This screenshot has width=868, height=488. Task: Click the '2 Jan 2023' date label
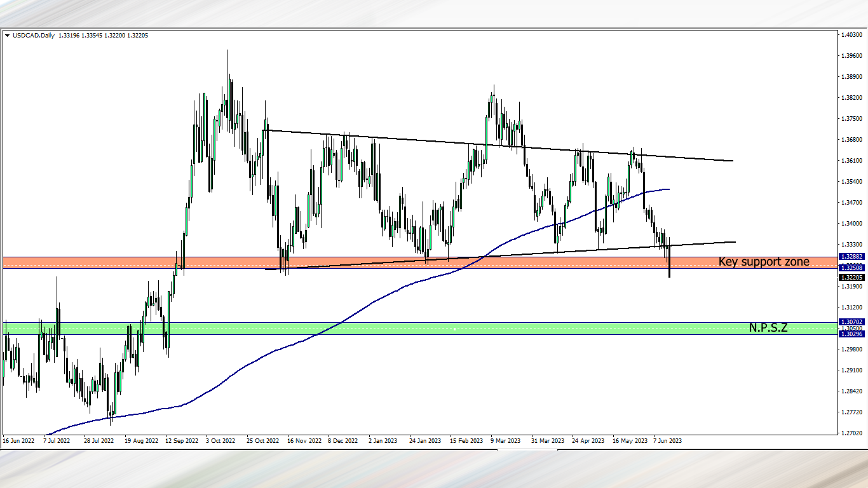pyautogui.click(x=383, y=440)
